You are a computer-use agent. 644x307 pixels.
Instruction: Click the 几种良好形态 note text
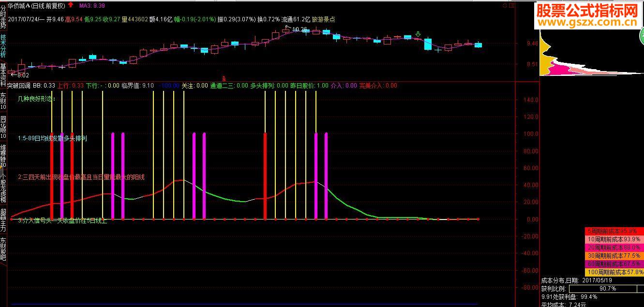(x=36, y=99)
